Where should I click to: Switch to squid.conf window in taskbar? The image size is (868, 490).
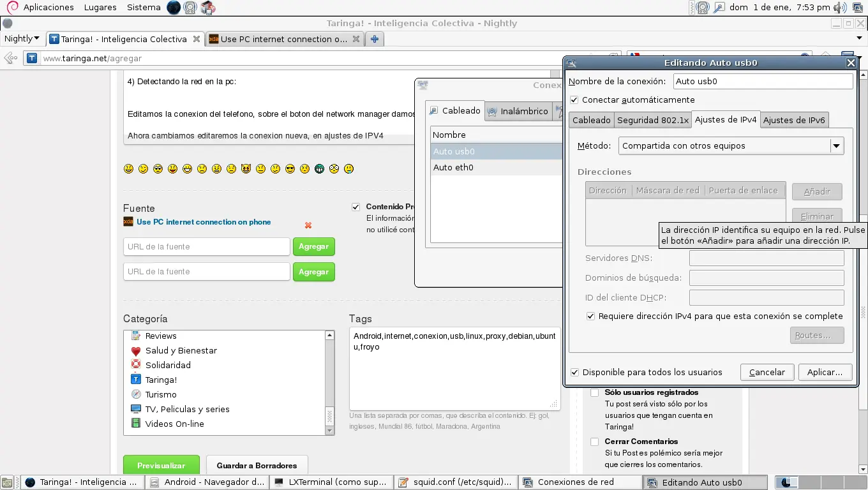point(455,482)
